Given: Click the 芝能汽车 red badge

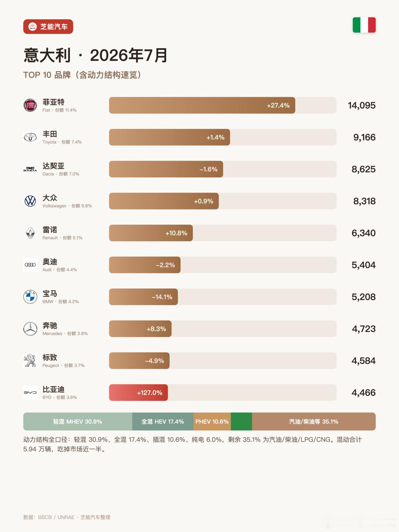Looking at the screenshot, I should [x=48, y=27].
